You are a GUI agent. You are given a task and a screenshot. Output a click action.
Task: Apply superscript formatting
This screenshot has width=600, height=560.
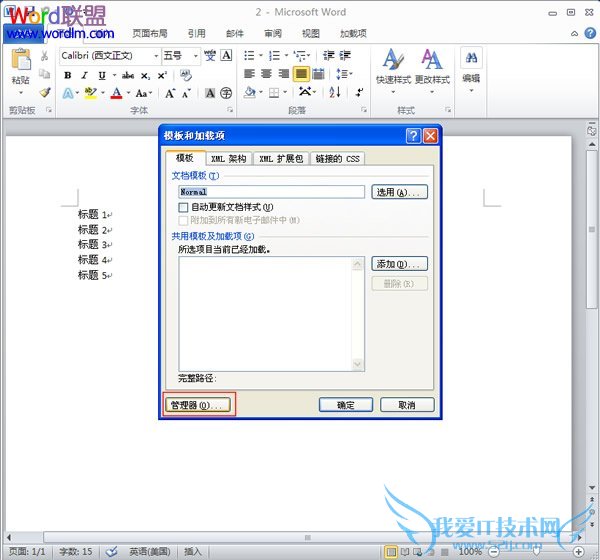coord(162,75)
